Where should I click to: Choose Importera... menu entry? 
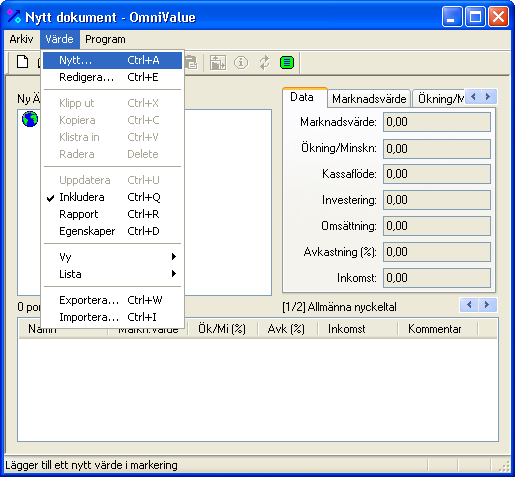(112, 317)
